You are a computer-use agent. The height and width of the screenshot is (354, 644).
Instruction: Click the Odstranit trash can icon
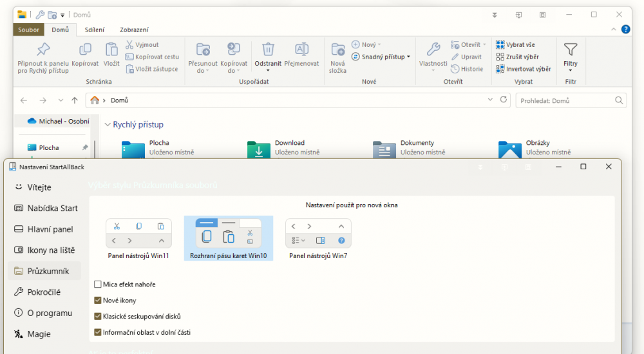(268, 50)
